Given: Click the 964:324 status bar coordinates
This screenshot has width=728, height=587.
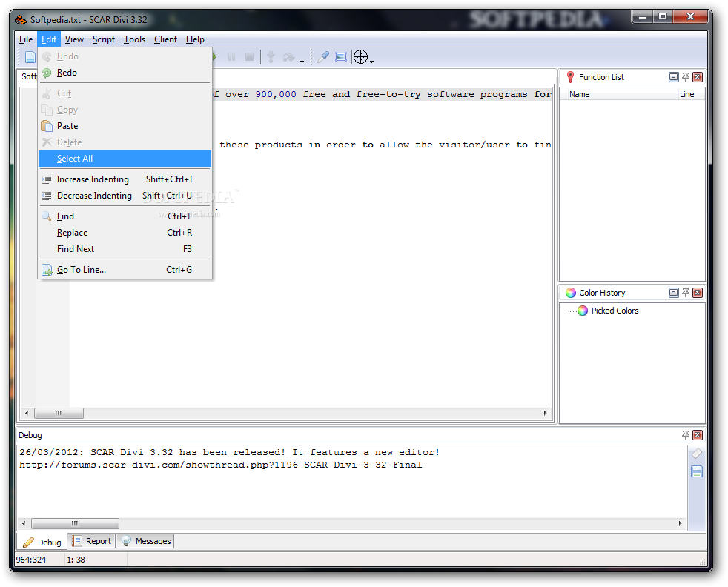Looking at the screenshot, I should pyautogui.click(x=31, y=560).
